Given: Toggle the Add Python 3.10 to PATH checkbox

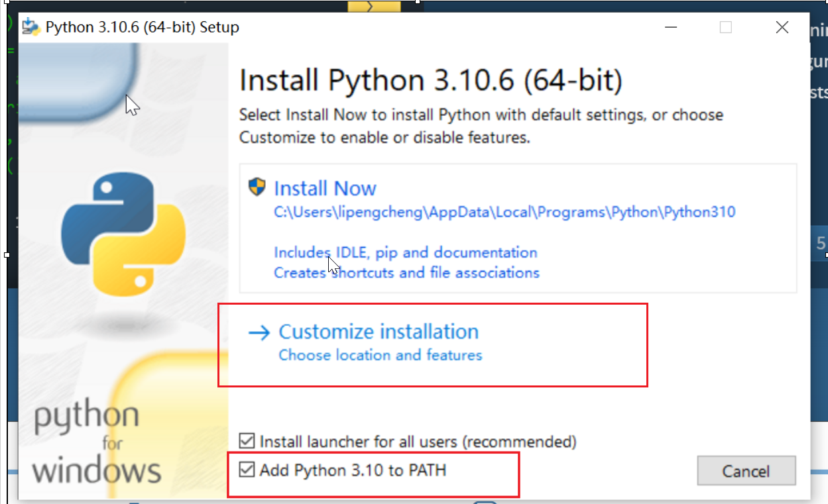Looking at the screenshot, I should click(247, 470).
